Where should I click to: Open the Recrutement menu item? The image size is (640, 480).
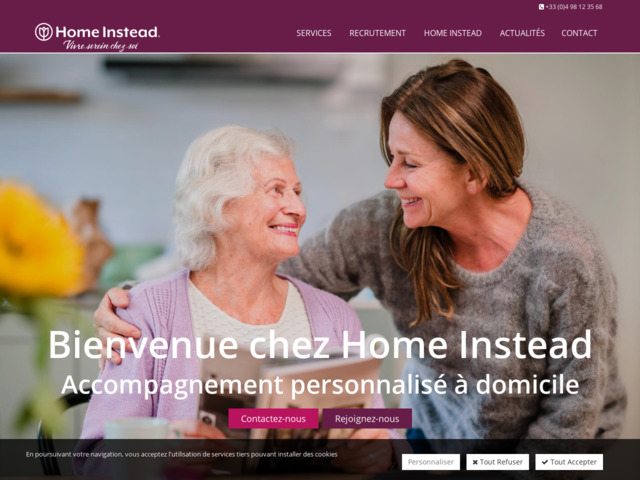pyautogui.click(x=378, y=33)
